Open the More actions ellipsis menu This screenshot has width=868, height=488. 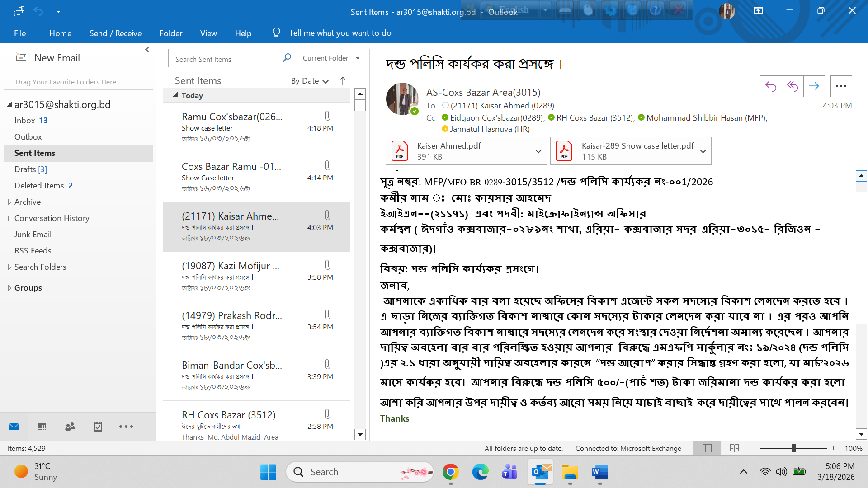coord(841,86)
